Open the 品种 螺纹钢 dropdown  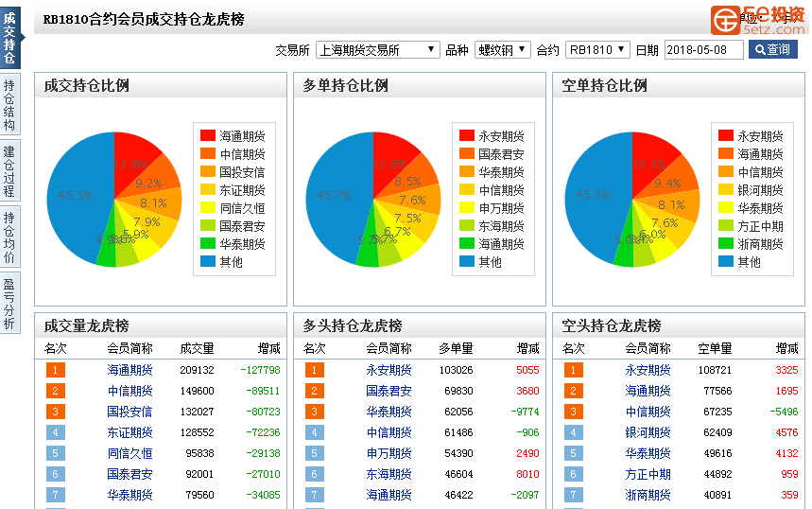[x=502, y=50]
